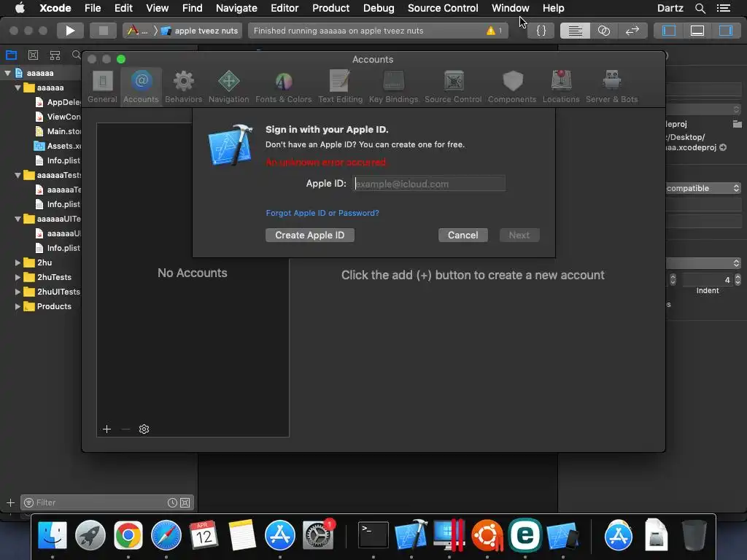Screen dimensions: 747x560
Task: Open the Navigation preferences tab
Action: click(x=228, y=87)
